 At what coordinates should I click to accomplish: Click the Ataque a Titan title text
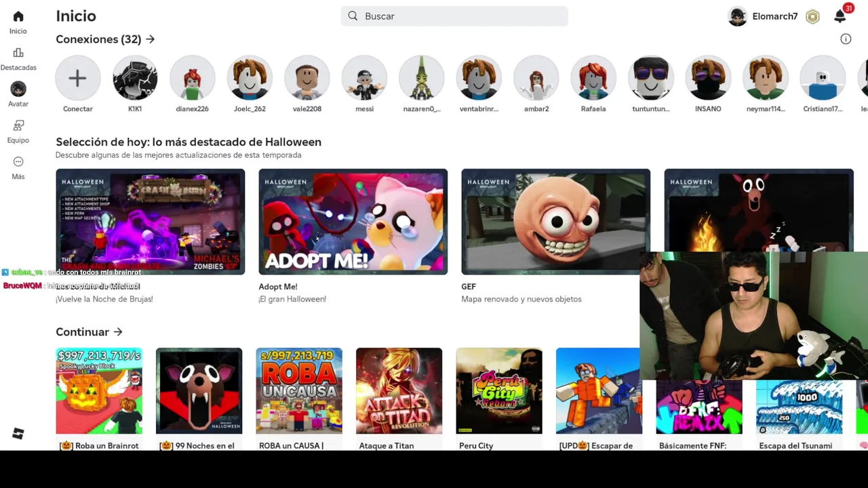387,446
